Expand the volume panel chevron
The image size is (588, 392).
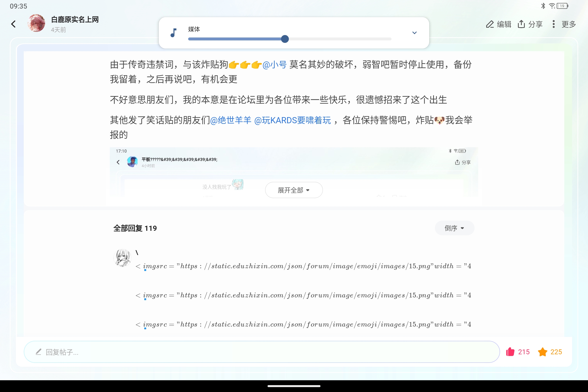click(x=415, y=33)
